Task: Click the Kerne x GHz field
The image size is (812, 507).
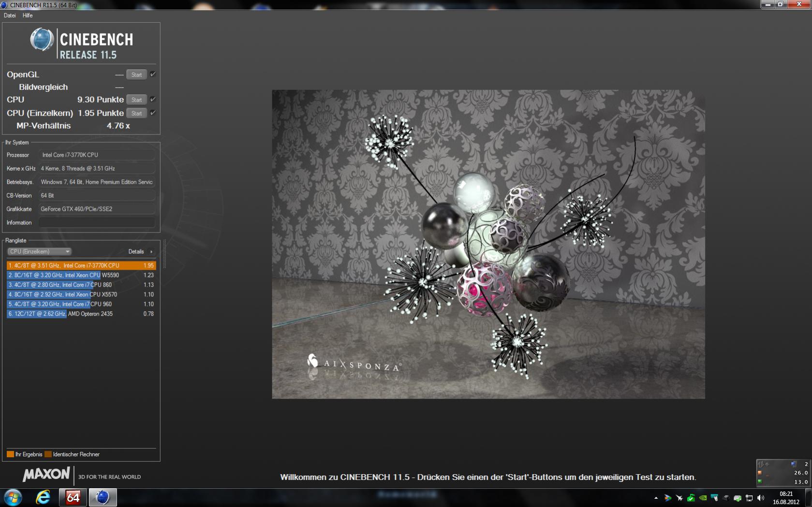Action: pos(97,168)
